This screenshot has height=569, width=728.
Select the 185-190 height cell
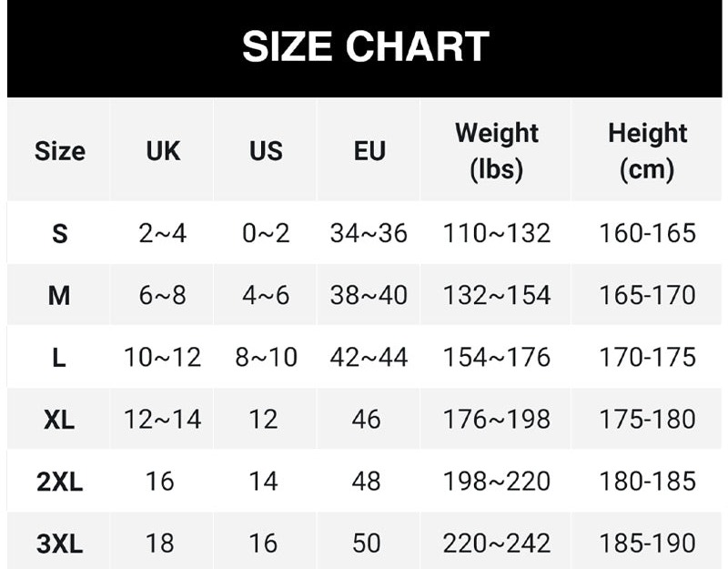pos(647,544)
